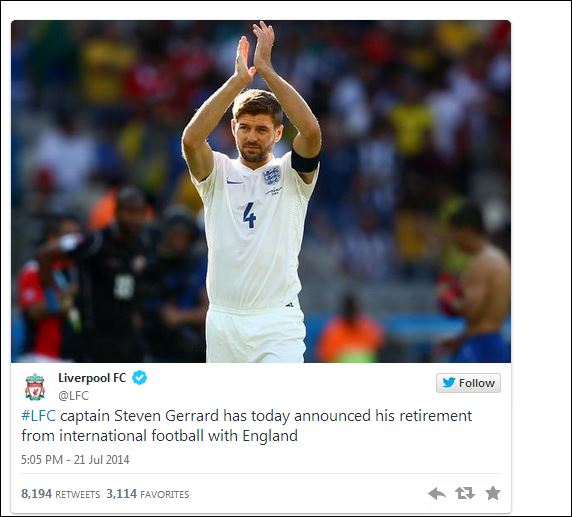View the 3,114 favorites list

tap(148, 494)
